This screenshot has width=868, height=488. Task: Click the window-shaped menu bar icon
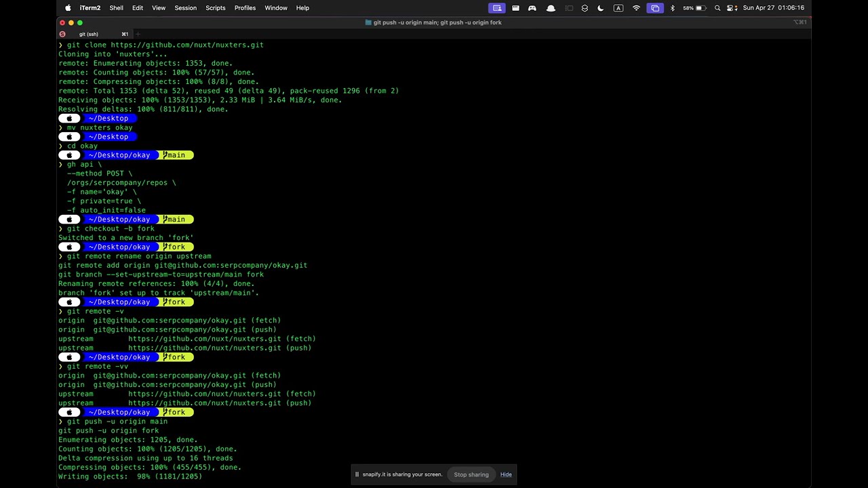pos(515,8)
